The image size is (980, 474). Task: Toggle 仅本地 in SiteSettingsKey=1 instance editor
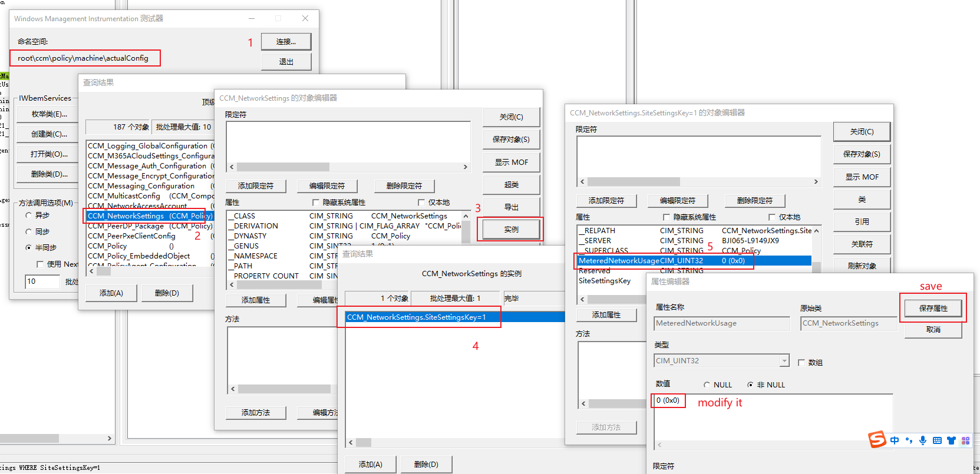[772, 217]
